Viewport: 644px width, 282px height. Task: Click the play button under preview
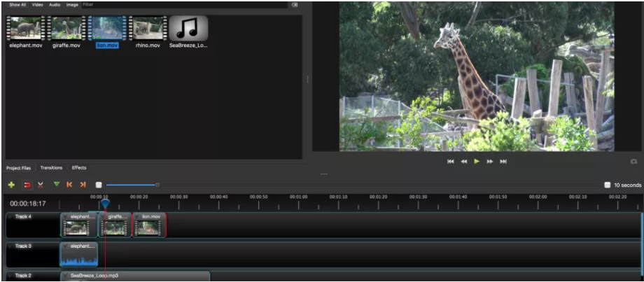[x=477, y=162]
